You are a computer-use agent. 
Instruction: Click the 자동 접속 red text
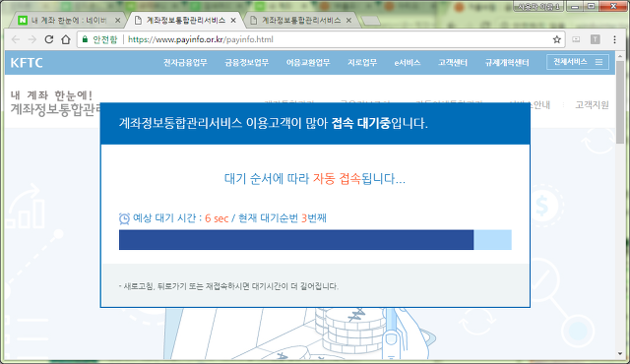tap(337, 179)
